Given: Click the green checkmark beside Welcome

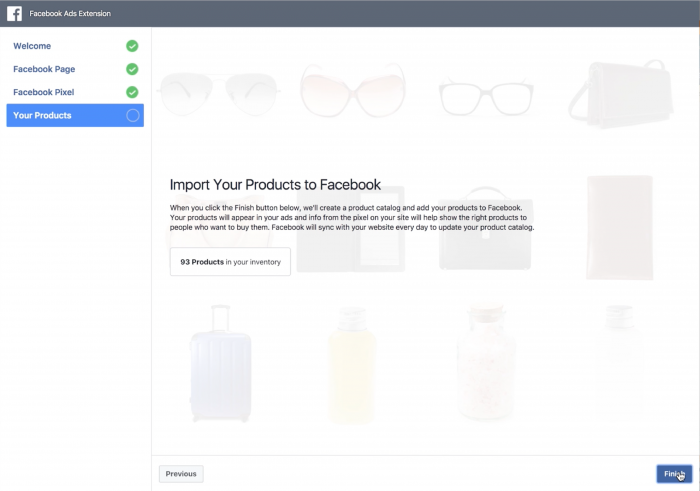Looking at the screenshot, I should pyautogui.click(x=132, y=46).
